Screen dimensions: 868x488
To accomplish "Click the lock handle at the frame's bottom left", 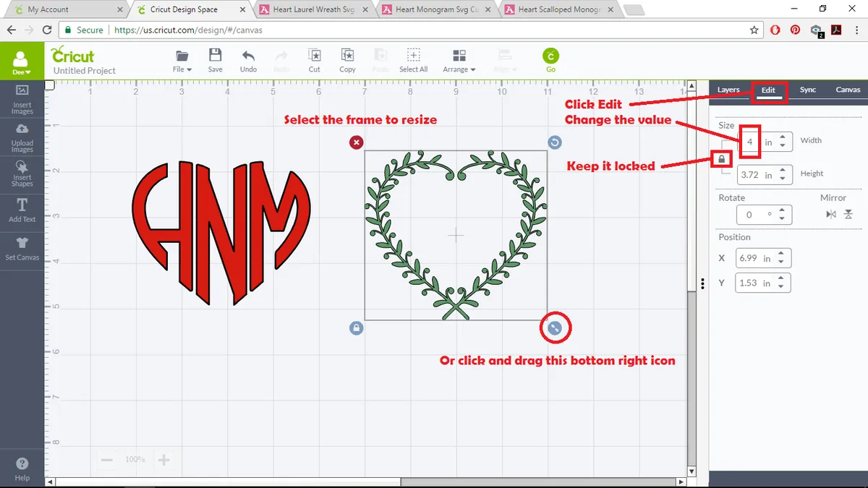I will pyautogui.click(x=356, y=328).
